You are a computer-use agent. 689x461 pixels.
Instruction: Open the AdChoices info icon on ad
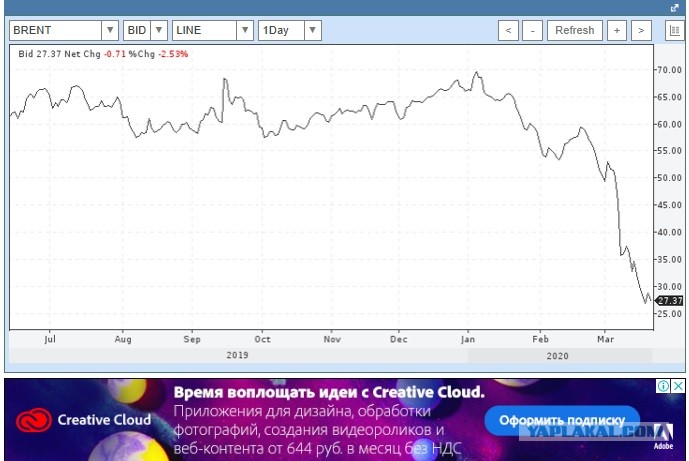[663, 386]
